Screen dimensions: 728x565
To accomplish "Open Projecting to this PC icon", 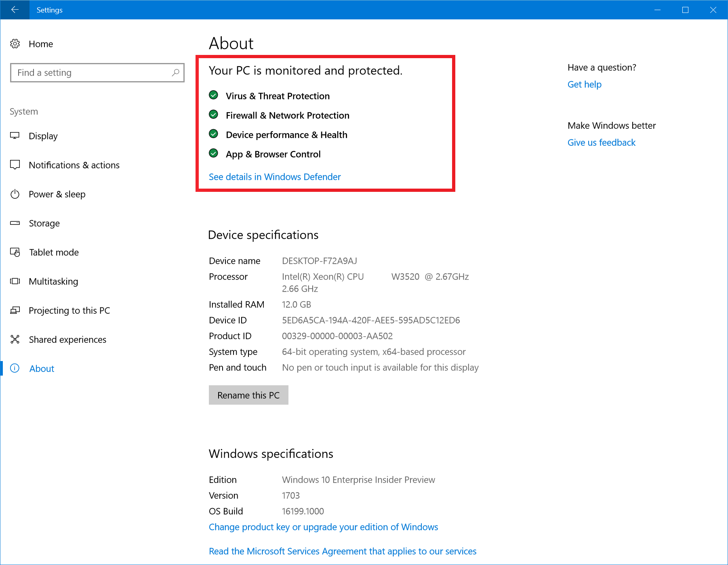I will point(15,310).
